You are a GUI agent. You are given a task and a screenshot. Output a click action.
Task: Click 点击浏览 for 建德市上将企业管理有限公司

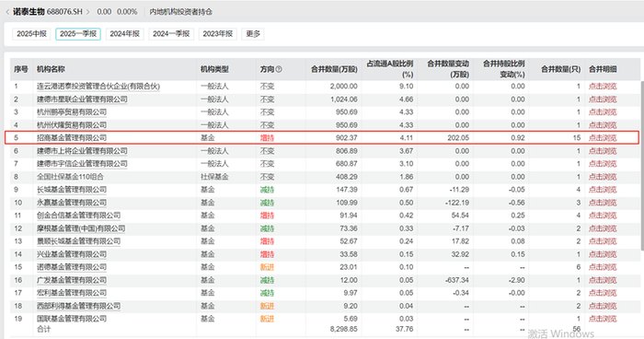(603, 151)
